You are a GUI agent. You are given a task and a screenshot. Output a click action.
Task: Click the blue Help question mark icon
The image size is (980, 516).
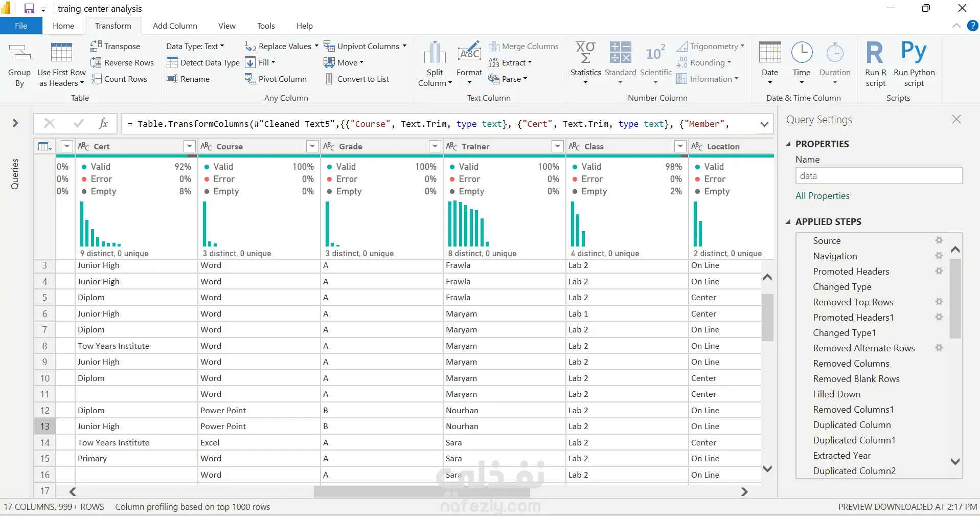[x=972, y=26]
